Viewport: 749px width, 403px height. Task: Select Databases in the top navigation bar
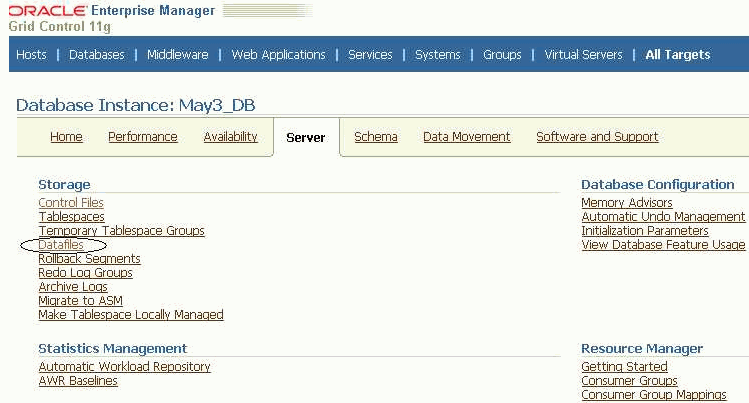point(96,54)
